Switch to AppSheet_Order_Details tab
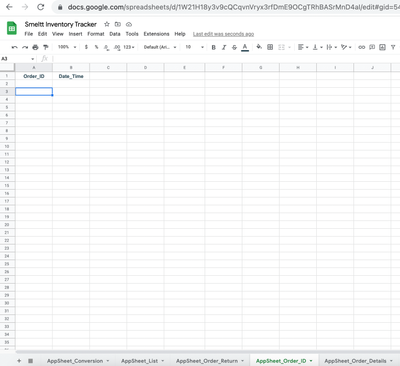 click(x=355, y=361)
